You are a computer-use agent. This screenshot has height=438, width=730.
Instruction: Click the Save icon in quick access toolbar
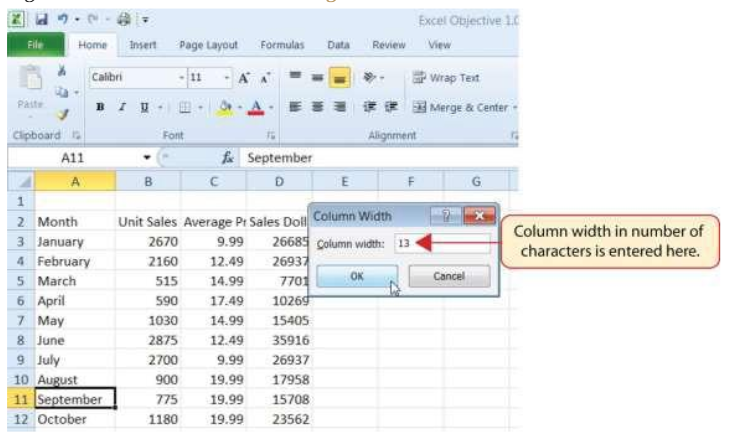[41, 20]
